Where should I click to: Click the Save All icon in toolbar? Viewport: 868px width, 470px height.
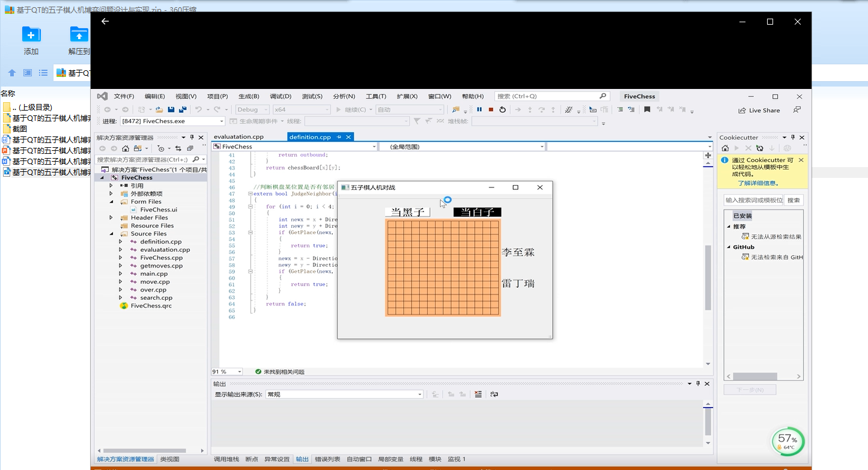coord(183,109)
